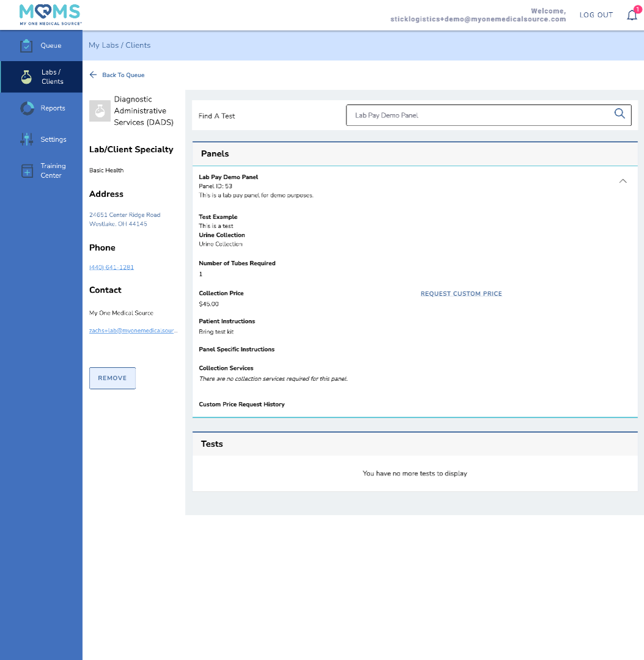Select the Reports menu item
This screenshot has width=644, height=660.
[x=53, y=108]
